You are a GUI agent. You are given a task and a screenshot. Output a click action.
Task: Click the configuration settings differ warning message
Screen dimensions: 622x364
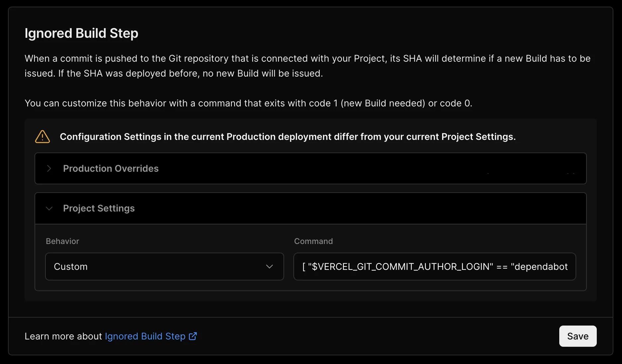(x=287, y=137)
